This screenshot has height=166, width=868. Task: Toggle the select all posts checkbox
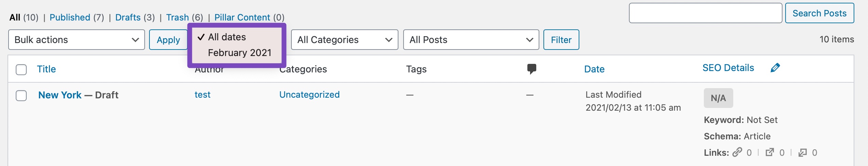tap(21, 70)
